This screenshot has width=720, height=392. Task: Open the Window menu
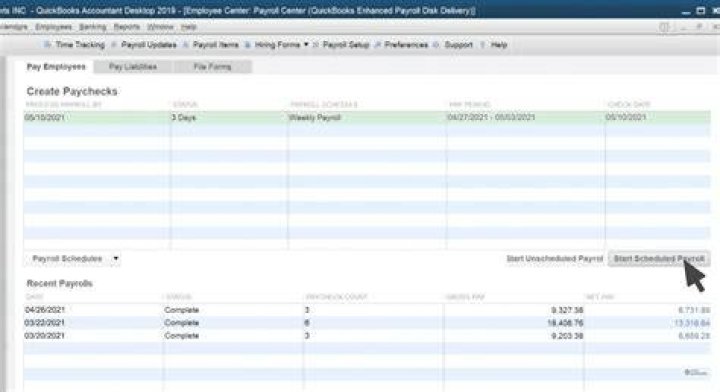(x=160, y=27)
